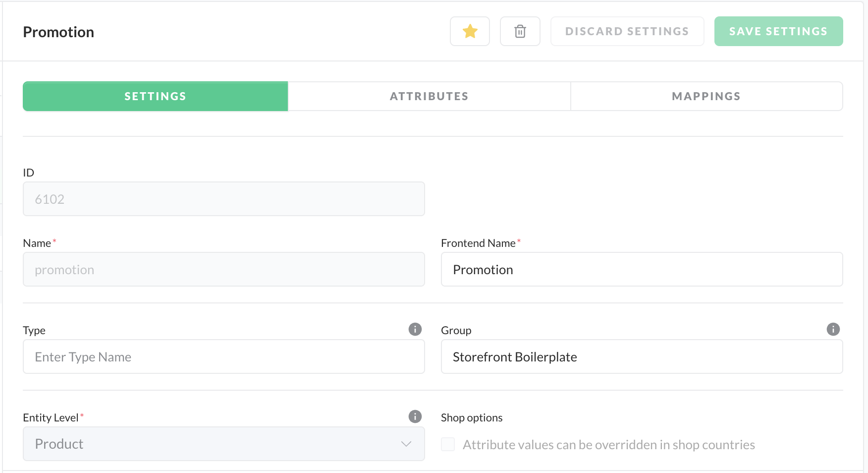Image resolution: width=868 pixels, height=473 pixels.
Task: Click the Shop options label
Action: tap(472, 417)
